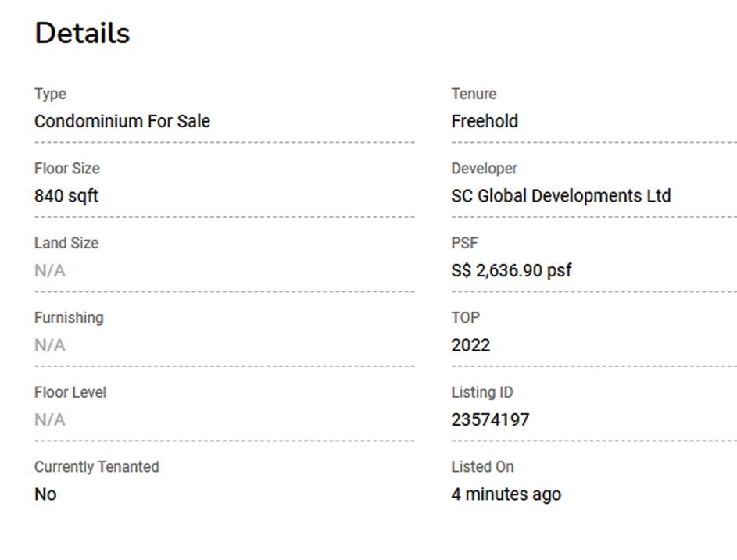Click the 840 sqft floor size value

pos(66,196)
